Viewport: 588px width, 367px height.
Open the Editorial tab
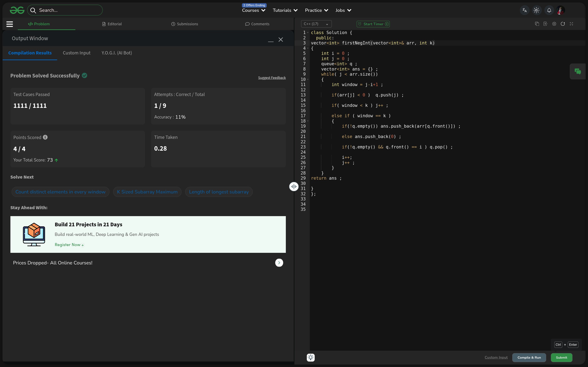(x=112, y=24)
